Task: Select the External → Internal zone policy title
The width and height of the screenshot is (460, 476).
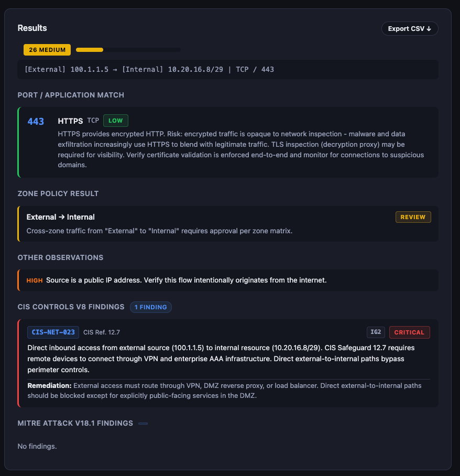Action: (x=61, y=217)
